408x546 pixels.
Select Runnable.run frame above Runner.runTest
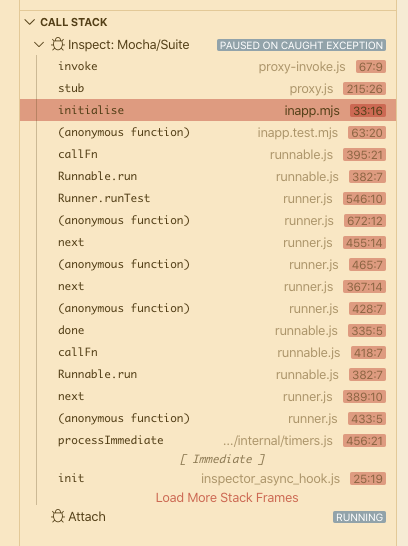pos(208,177)
